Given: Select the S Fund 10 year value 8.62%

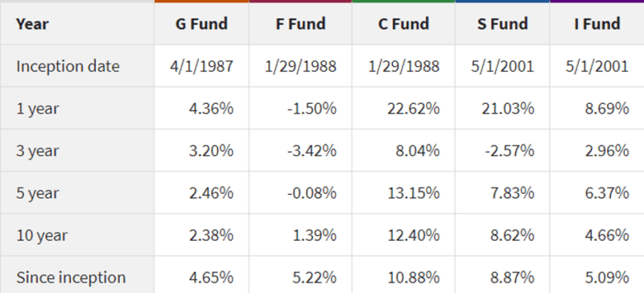Looking at the screenshot, I should [x=512, y=235].
